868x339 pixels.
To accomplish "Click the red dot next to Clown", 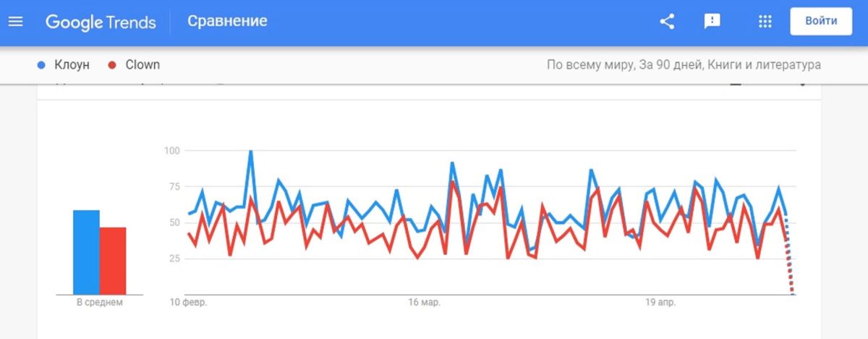I will pyautogui.click(x=112, y=65).
